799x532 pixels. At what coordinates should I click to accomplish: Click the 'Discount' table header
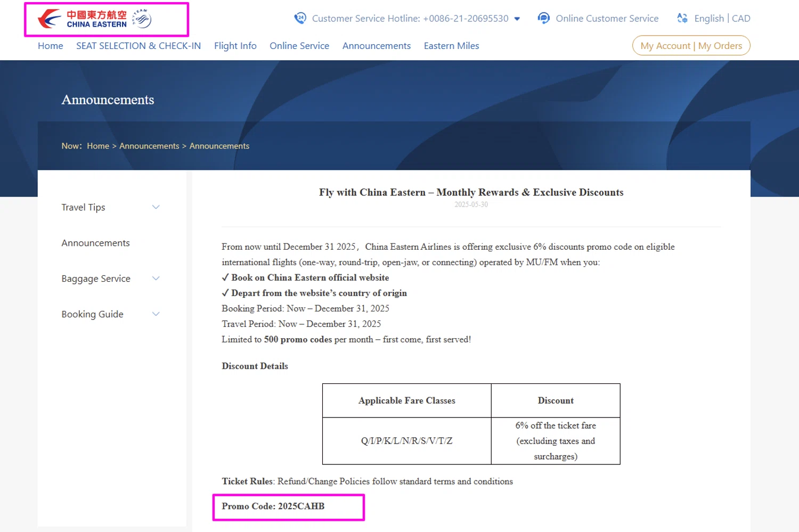pos(556,400)
